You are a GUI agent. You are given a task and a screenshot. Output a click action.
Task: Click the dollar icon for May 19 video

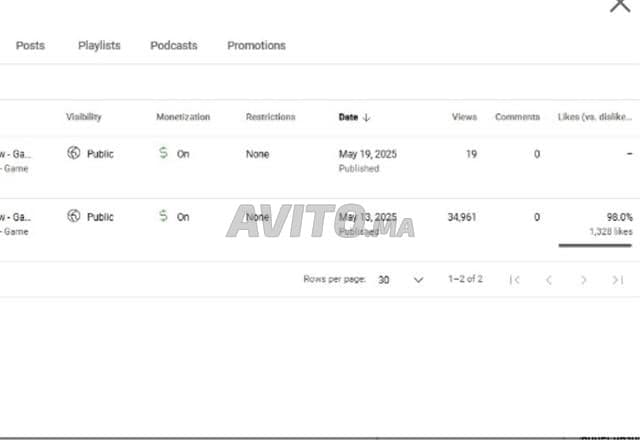(x=163, y=153)
